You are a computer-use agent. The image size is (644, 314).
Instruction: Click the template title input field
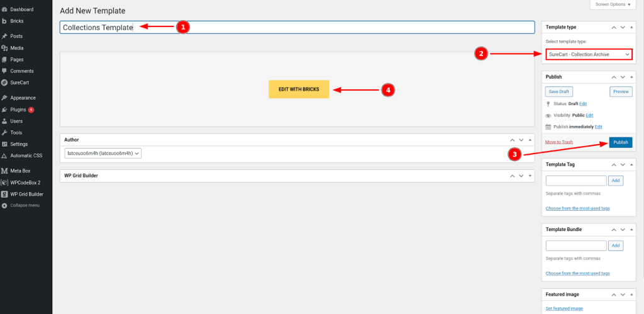point(297,28)
